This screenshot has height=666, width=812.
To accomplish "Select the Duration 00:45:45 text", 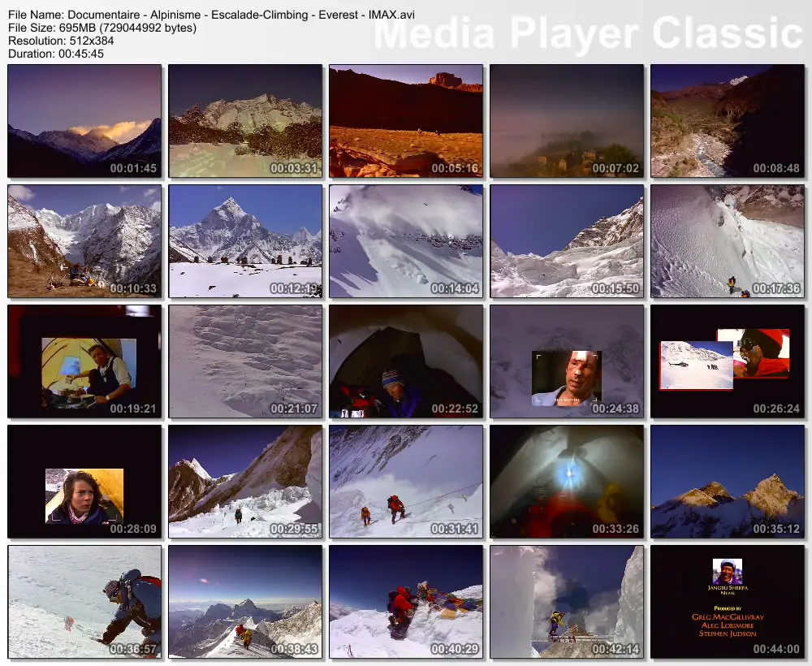I will (56, 54).
